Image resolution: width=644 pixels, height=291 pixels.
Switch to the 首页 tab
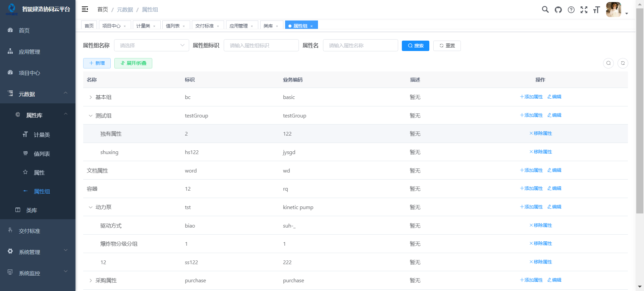click(89, 26)
